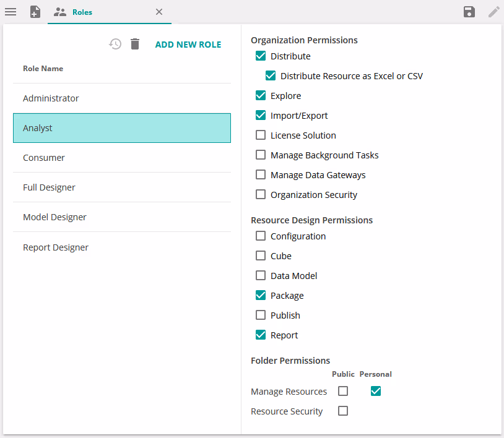Click the history restore icon

pyautogui.click(x=115, y=44)
